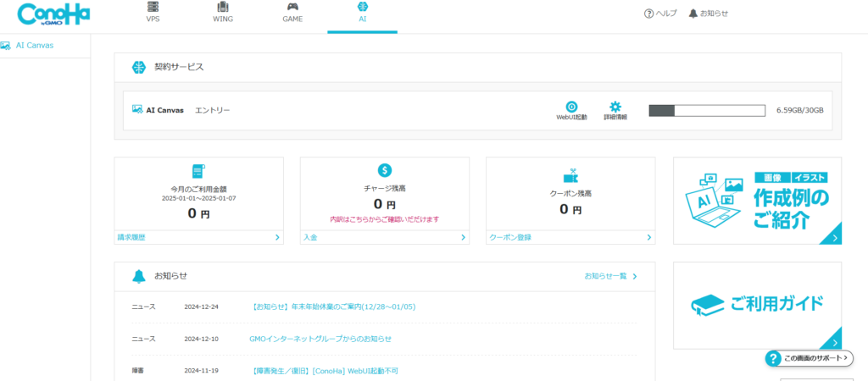Image resolution: width=868 pixels, height=381 pixels.
Task: Open the GAME tab
Action: pyautogui.click(x=292, y=13)
